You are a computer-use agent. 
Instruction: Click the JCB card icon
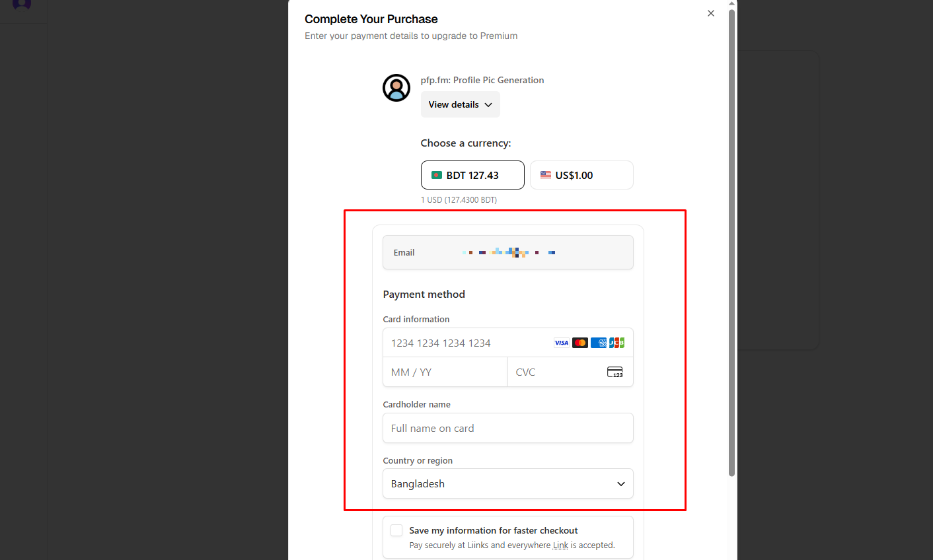coord(616,343)
